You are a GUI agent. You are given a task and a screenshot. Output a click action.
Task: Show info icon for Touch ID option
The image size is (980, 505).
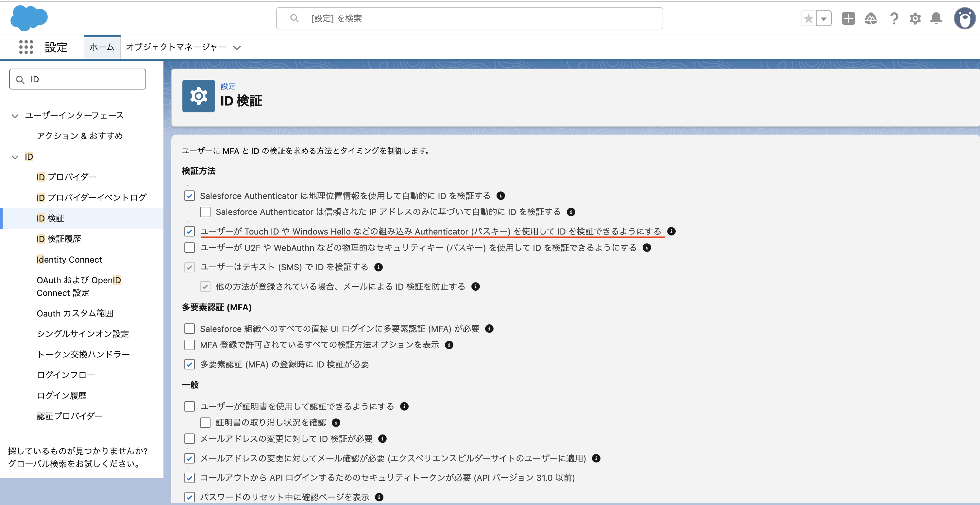click(671, 231)
